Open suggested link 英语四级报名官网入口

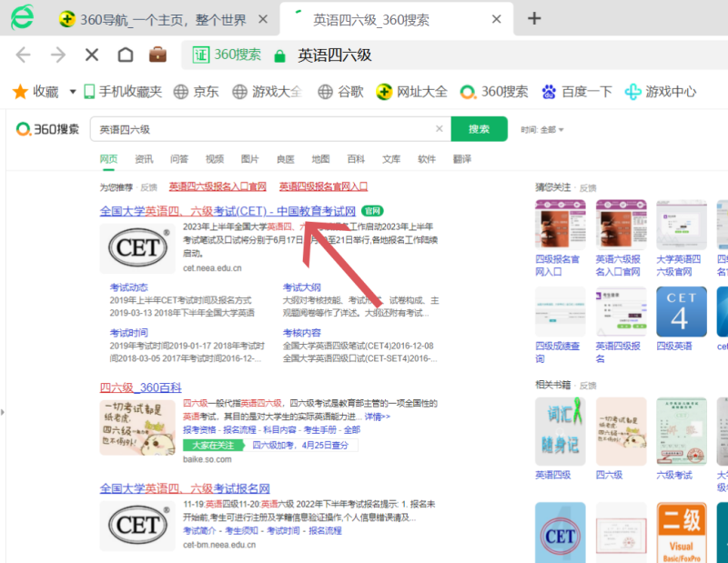323,186
